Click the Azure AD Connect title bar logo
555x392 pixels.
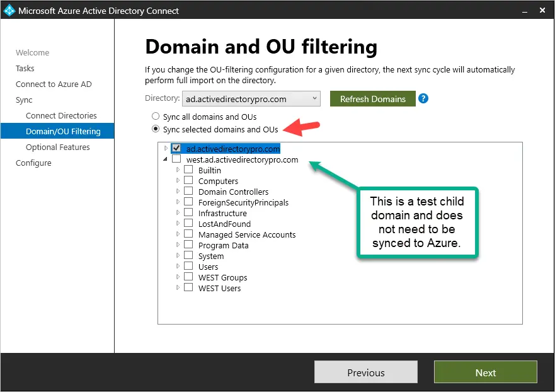click(x=9, y=10)
